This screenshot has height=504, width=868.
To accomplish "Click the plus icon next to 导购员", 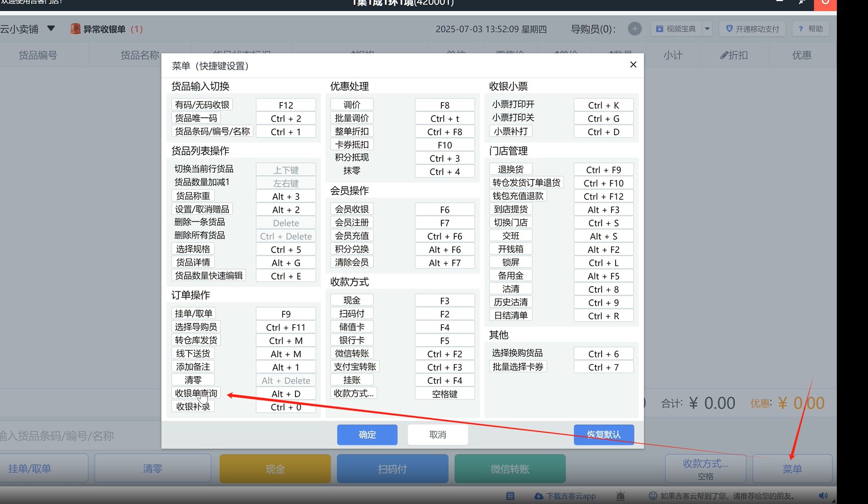I will (x=635, y=29).
